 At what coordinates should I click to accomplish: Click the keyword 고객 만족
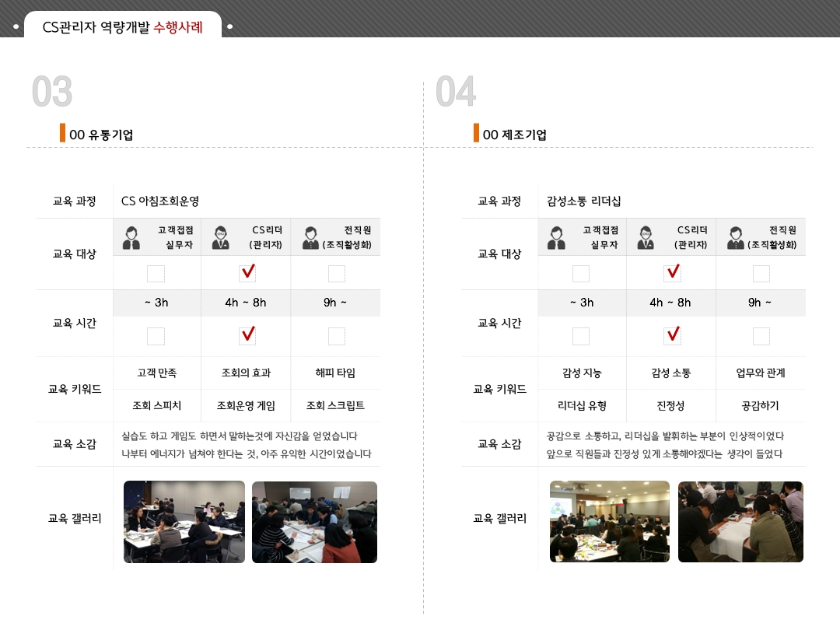click(x=156, y=373)
